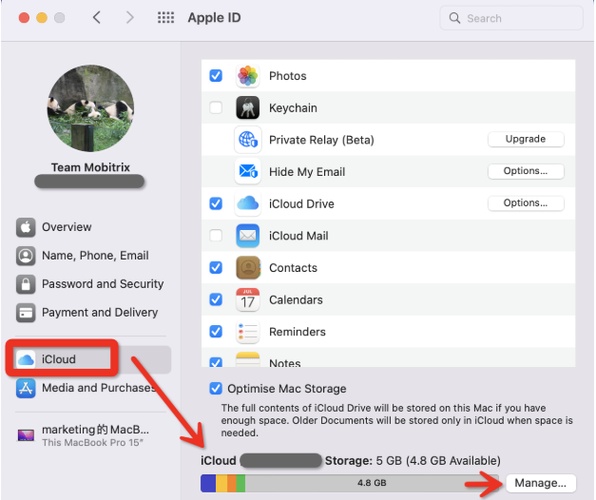The width and height of the screenshot is (596, 500).
Task: Click Upgrade button for Private Relay
Action: [x=526, y=139]
